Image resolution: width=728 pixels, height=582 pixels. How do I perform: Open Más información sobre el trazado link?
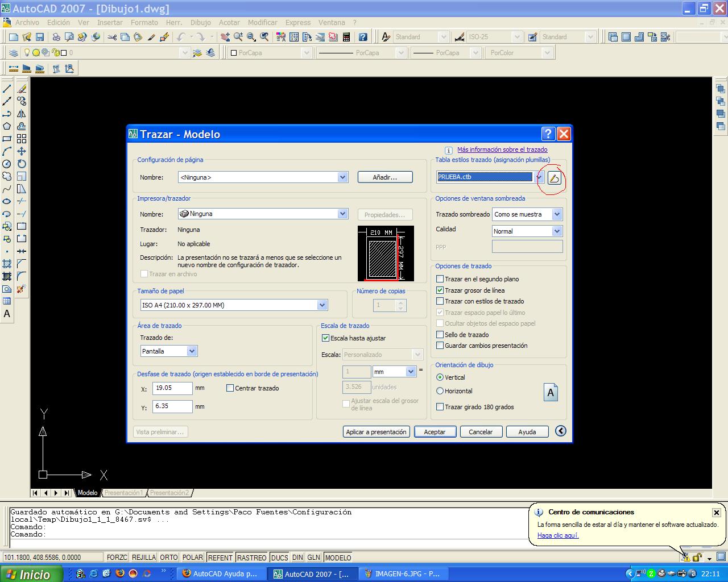tap(502, 149)
